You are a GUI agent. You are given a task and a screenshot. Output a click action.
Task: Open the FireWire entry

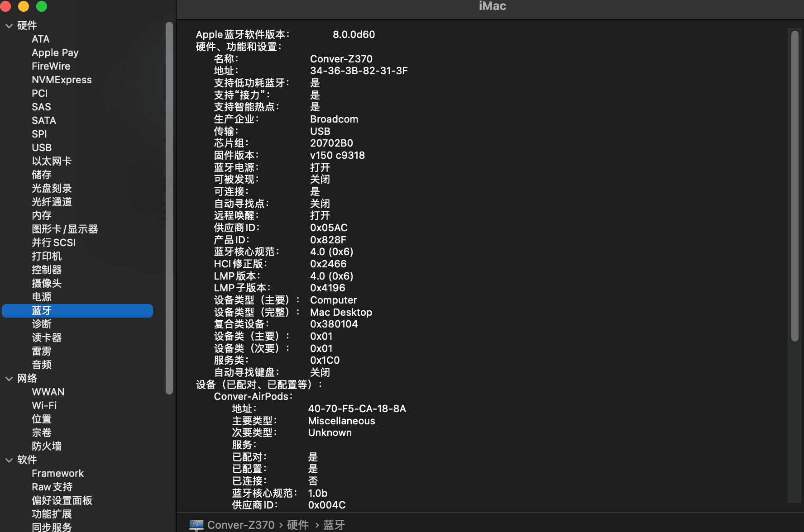(x=51, y=66)
